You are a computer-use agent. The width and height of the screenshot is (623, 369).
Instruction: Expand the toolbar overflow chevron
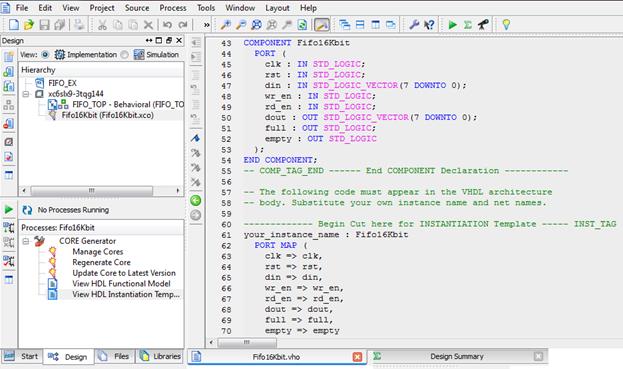pyautogui.click(x=206, y=25)
